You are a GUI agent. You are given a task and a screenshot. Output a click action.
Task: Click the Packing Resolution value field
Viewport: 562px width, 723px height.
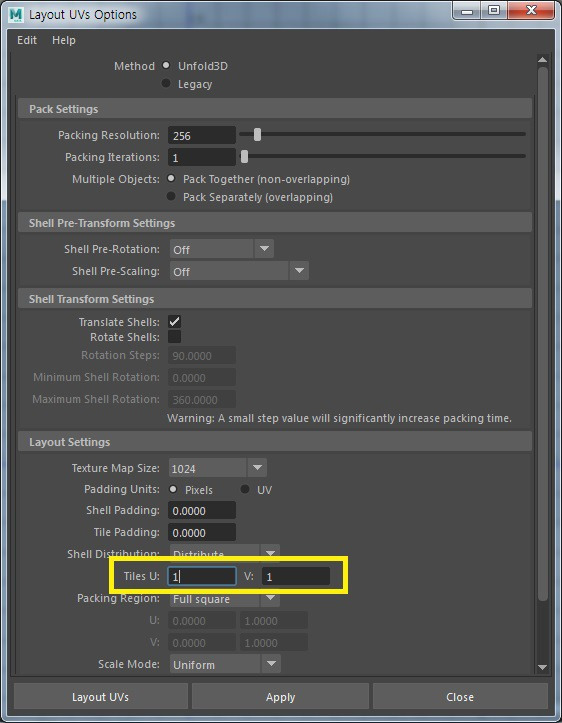tap(202, 135)
